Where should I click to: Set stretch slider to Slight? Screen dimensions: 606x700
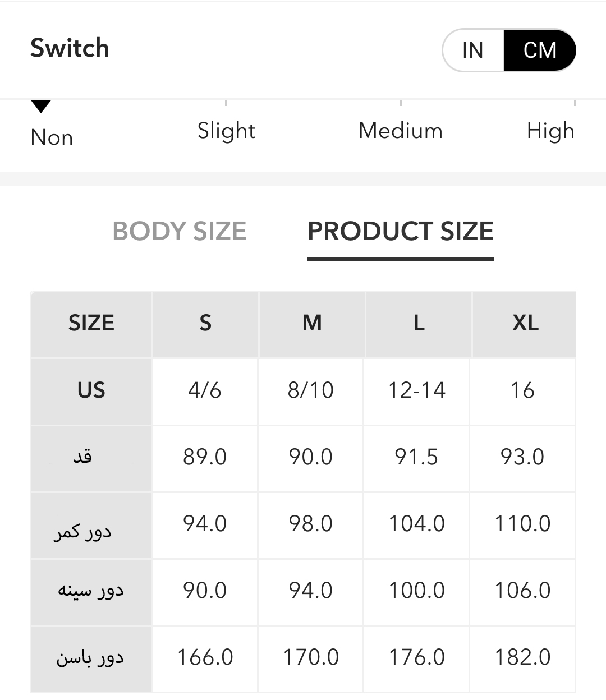(226, 130)
